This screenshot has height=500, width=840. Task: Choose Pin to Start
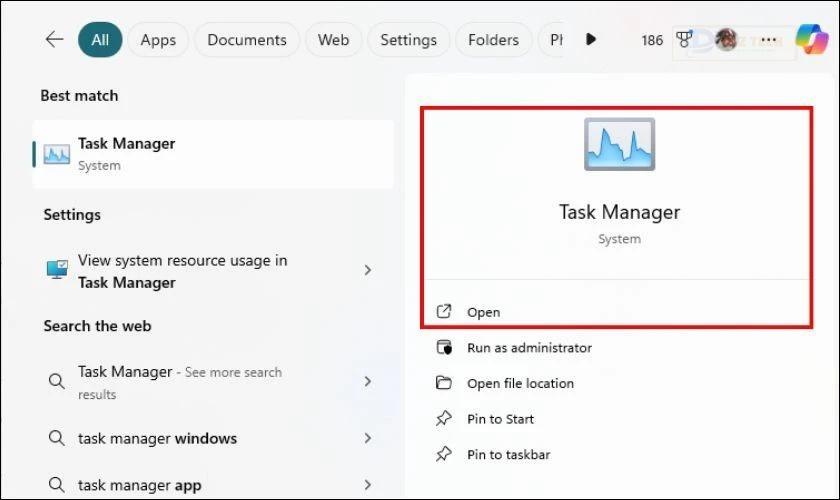(x=500, y=419)
